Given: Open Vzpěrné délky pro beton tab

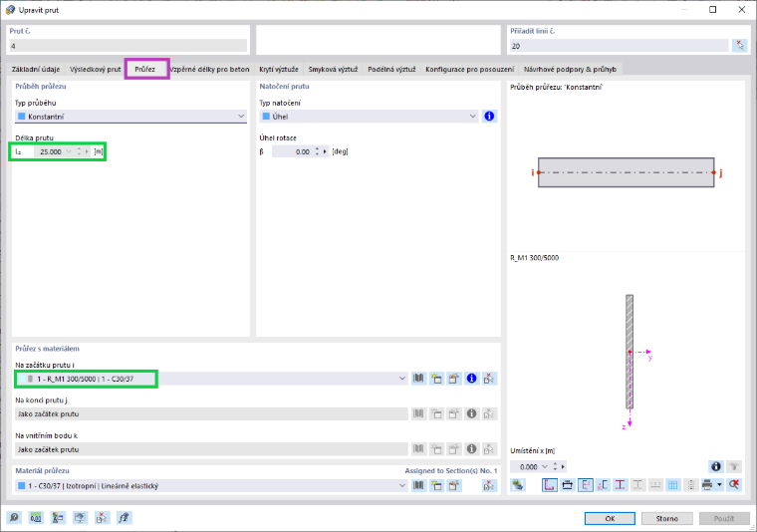Looking at the screenshot, I should click(210, 69).
